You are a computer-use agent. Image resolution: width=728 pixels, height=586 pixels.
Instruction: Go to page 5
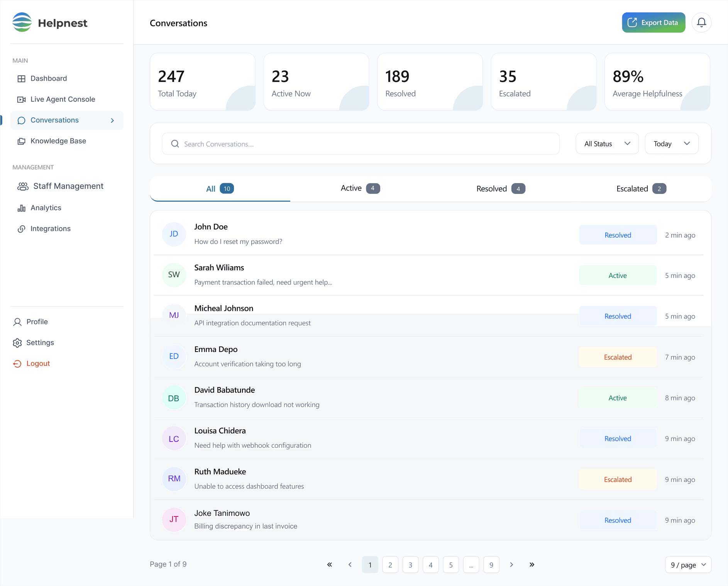pyautogui.click(x=451, y=565)
